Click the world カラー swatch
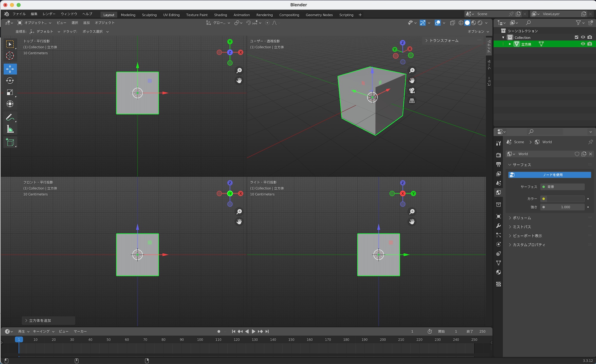This screenshot has width=596, height=364. (565, 199)
